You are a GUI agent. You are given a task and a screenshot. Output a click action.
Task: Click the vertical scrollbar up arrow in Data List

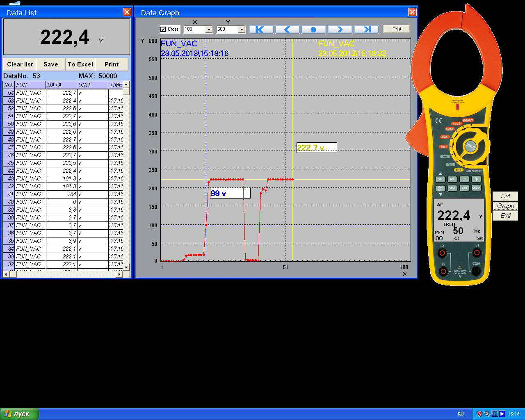[x=126, y=84]
